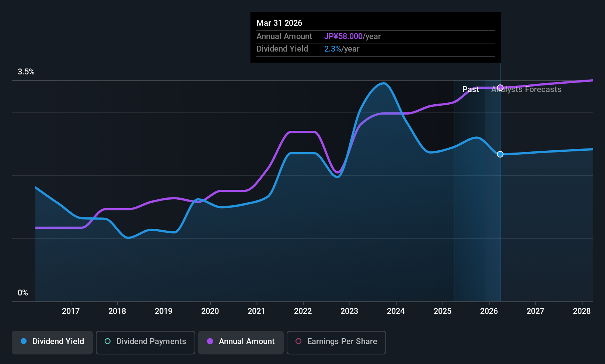Click the 2023 x-axis year label
This screenshot has width=605, height=364.
click(x=349, y=311)
